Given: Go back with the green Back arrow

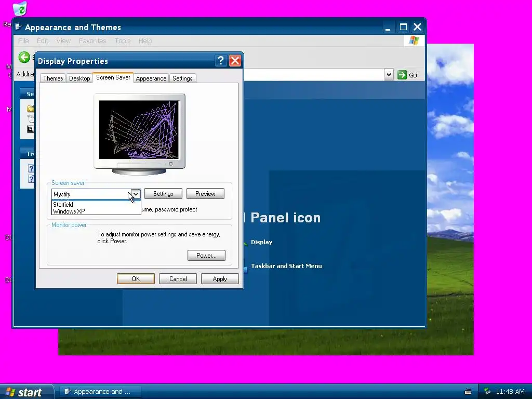Looking at the screenshot, I should 24,57.
